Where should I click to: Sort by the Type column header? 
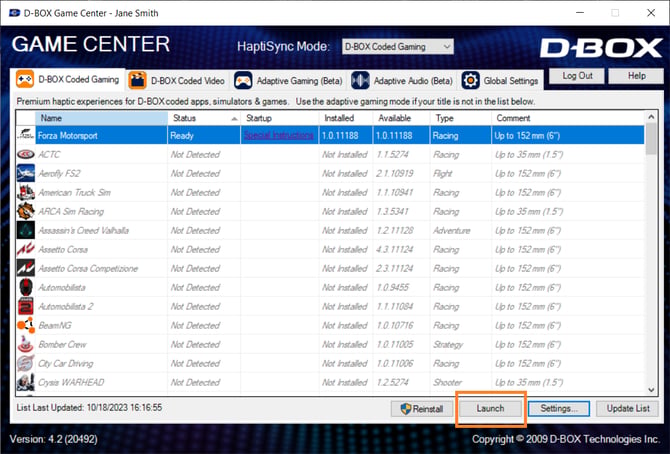point(461,118)
